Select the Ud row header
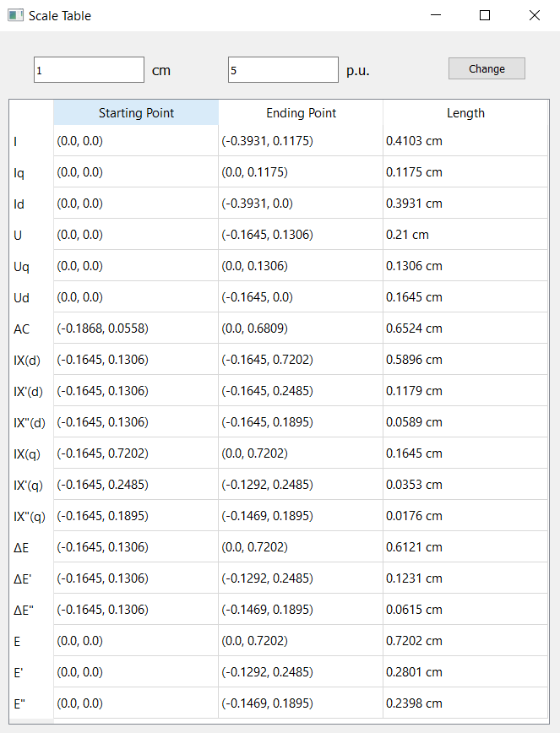The height and width of the screenshot is (733, 560). tap(31, 297)
